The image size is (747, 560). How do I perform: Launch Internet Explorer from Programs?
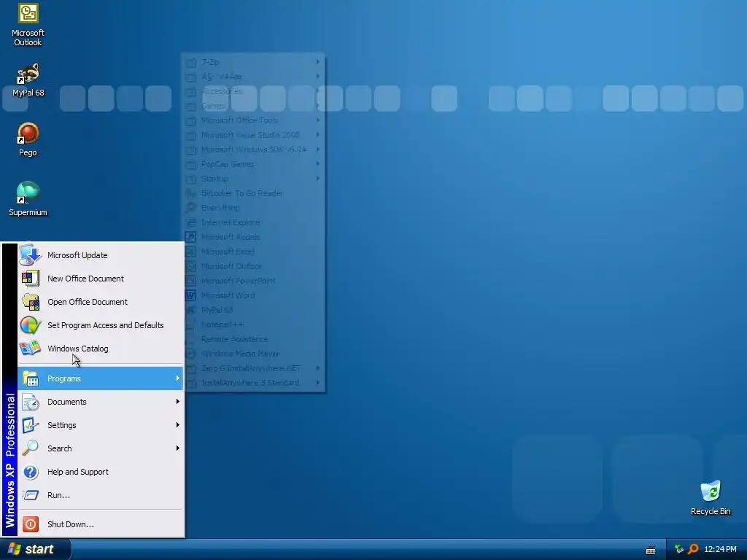tap(254, 222)
